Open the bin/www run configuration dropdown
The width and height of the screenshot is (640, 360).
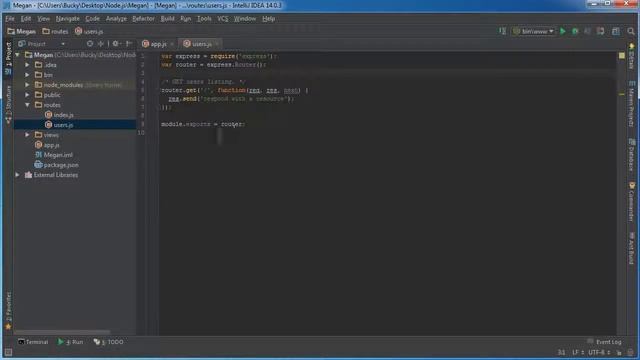click(533, 31)
